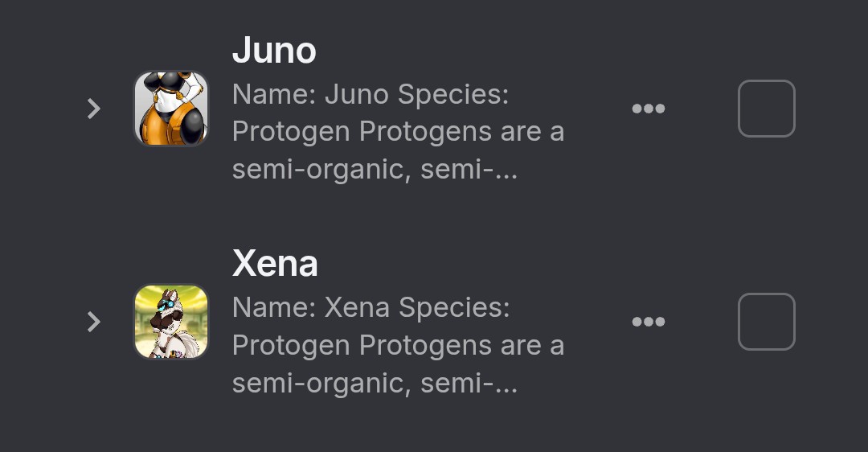Show more options for the Xena character
The width and height of the screenshot is (868, 452).
point(649,322)
